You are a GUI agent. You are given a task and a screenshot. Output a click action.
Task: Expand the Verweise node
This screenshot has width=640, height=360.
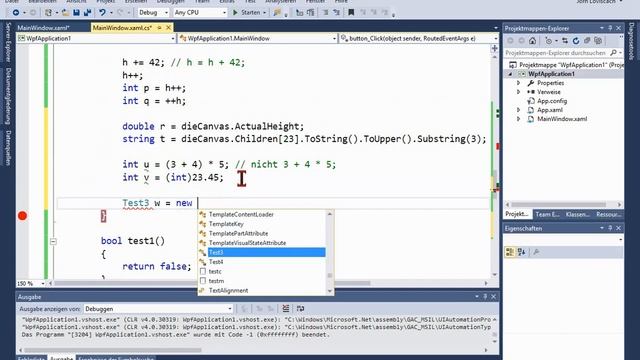pos(518,92)
